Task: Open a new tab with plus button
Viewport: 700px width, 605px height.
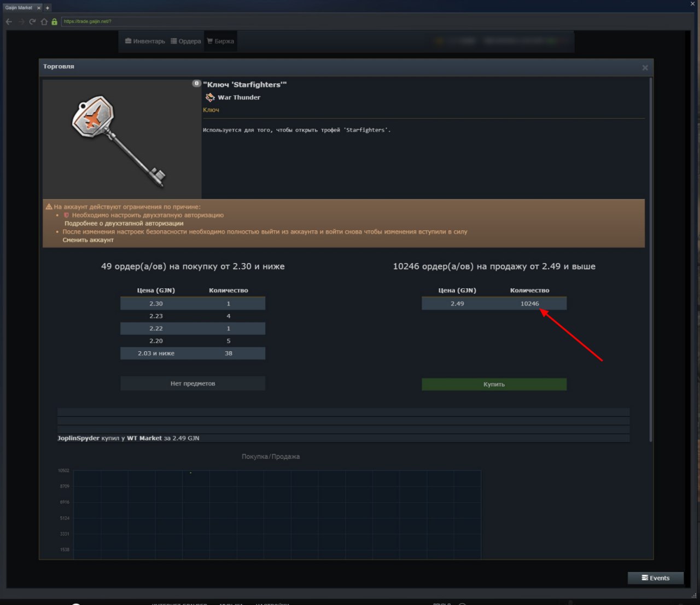Action: point(48,8)
